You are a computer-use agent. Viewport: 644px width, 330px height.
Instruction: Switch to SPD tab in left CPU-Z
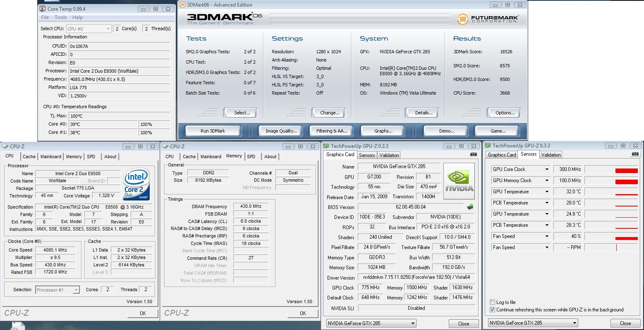(91, 157)
